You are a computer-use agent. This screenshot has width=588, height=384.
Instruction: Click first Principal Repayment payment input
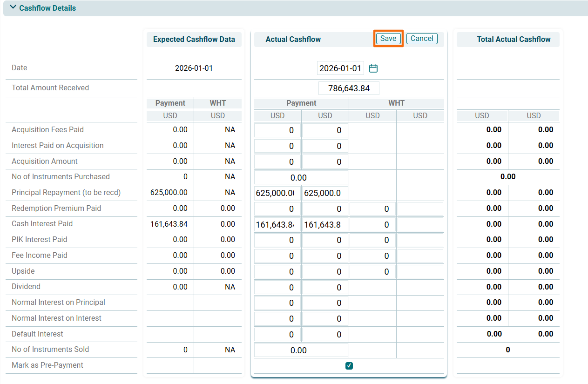point(277,193)
